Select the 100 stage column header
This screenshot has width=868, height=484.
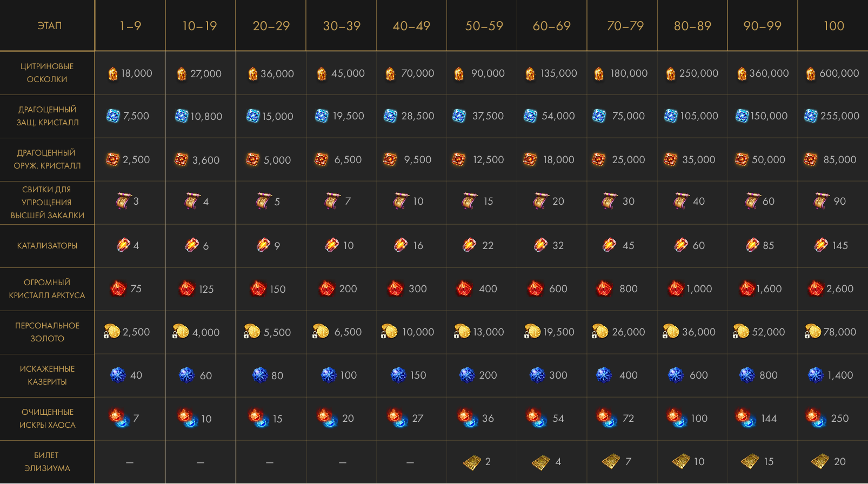point(833,26)
